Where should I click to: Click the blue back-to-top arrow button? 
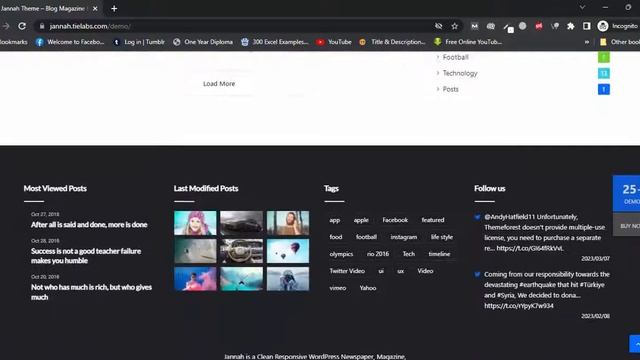pyautogui.click(x=634, y=344)
